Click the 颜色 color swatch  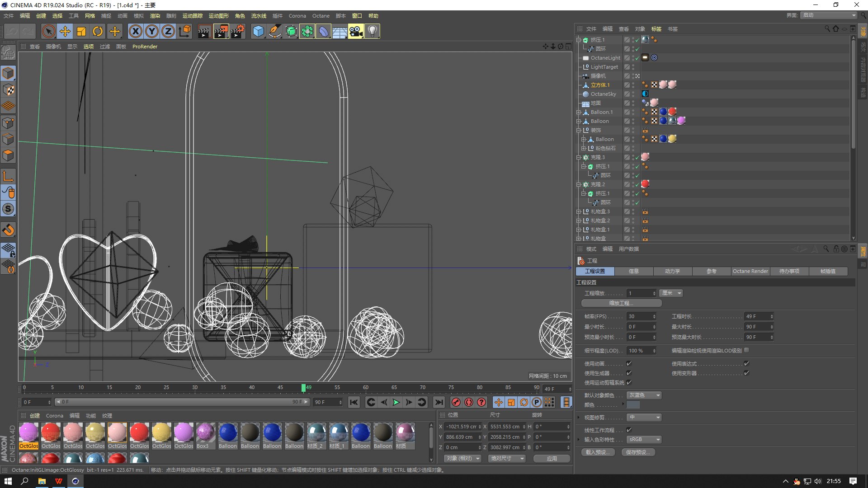pyautogui.click(x=633, y=405)
